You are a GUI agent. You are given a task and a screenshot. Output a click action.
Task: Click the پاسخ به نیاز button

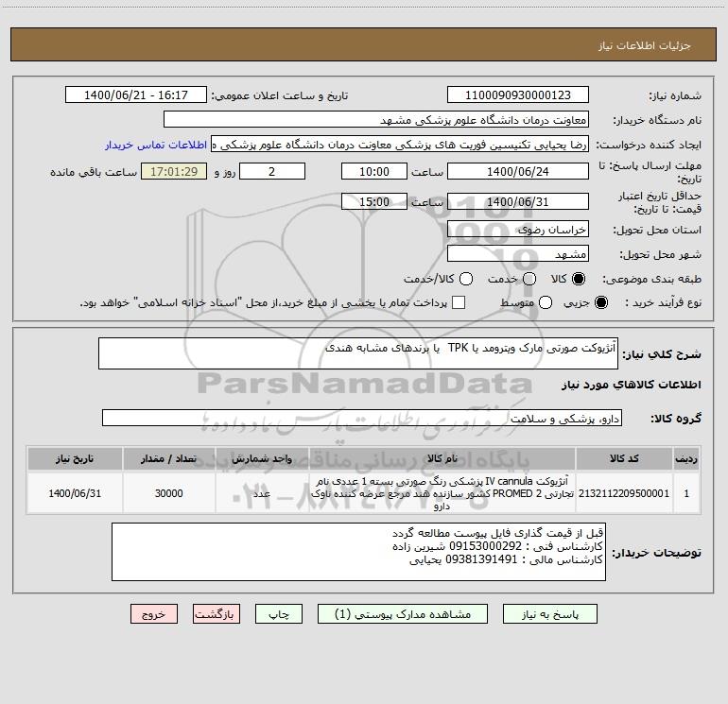[549, 614]
